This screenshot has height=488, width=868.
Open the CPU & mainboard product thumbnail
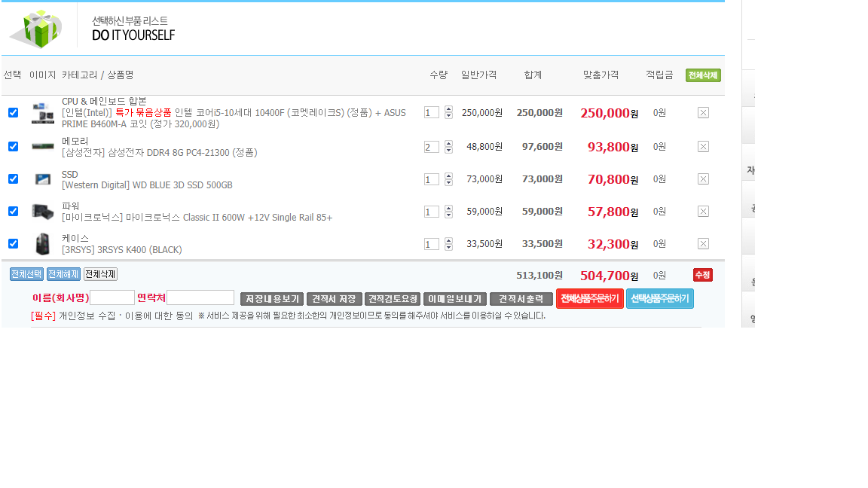pos(43,113)
